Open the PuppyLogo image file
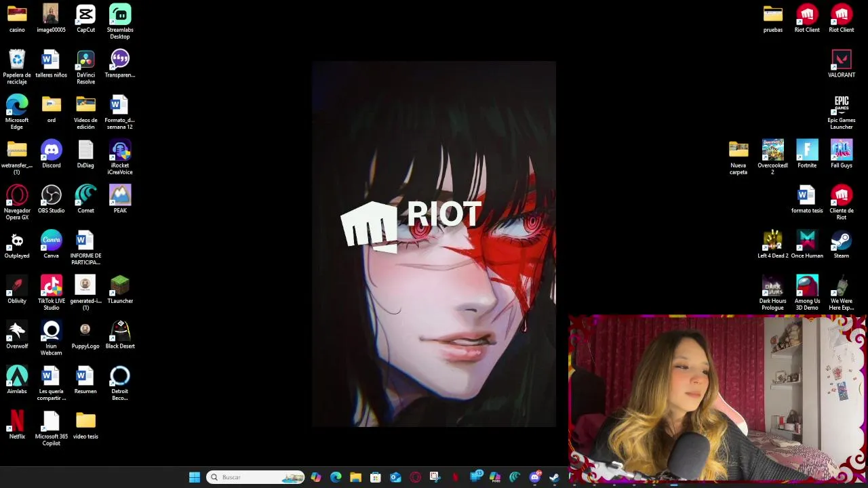 click(85, 335)
